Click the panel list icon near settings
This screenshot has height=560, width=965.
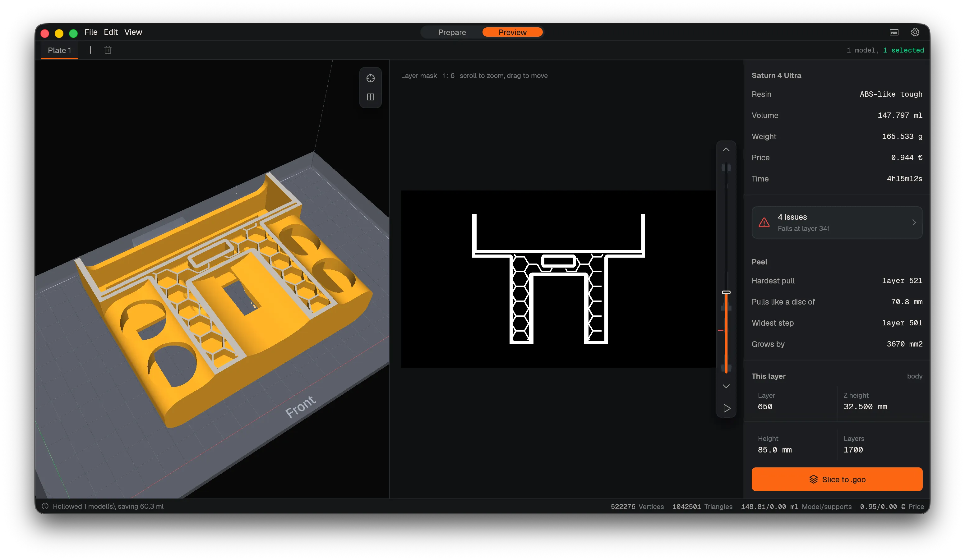(894, 33)
